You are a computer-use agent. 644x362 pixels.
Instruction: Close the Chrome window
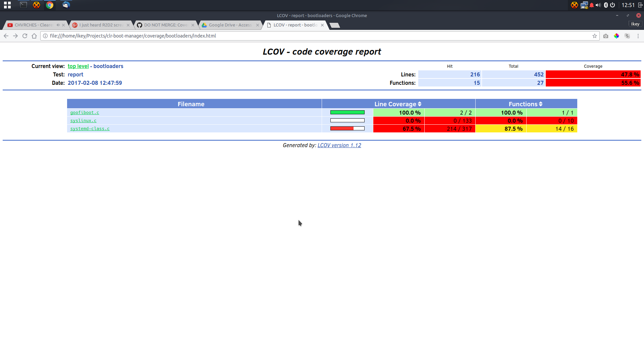click(639, 15)
